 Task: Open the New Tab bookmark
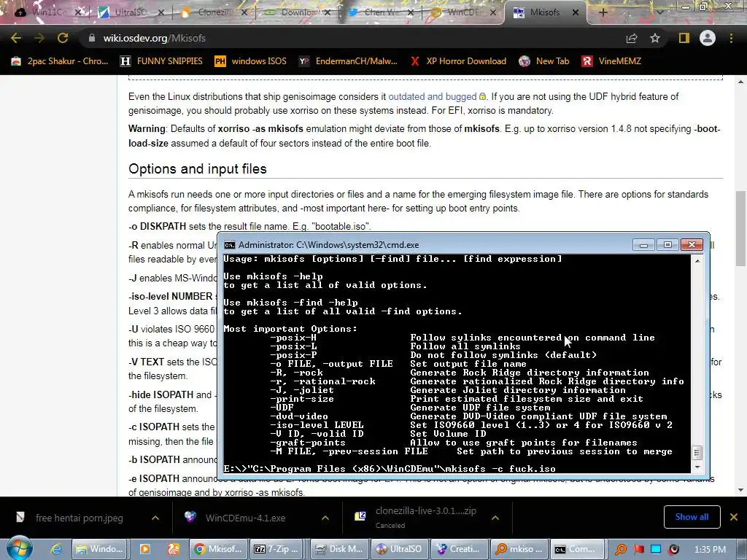pos(544,61)
